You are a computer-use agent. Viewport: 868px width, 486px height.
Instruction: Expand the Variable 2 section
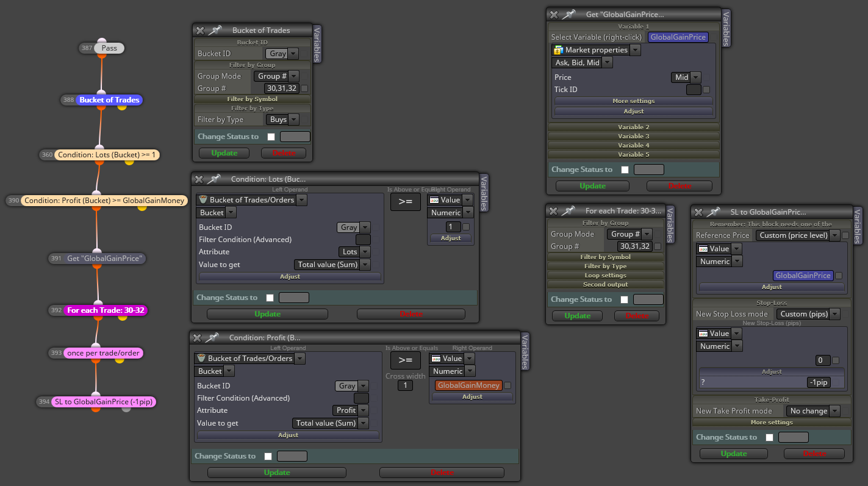pyautogui.click(x=634, y=127)
